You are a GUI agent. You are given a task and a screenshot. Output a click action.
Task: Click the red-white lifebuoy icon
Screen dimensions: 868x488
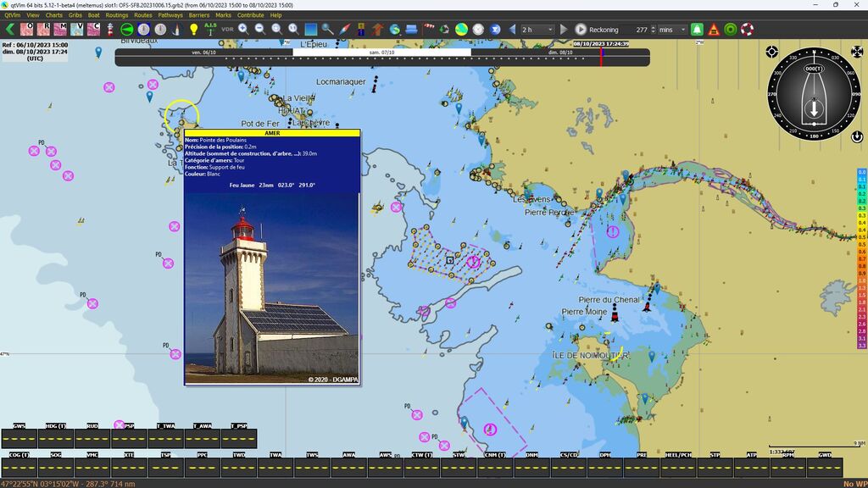[748, 30]
